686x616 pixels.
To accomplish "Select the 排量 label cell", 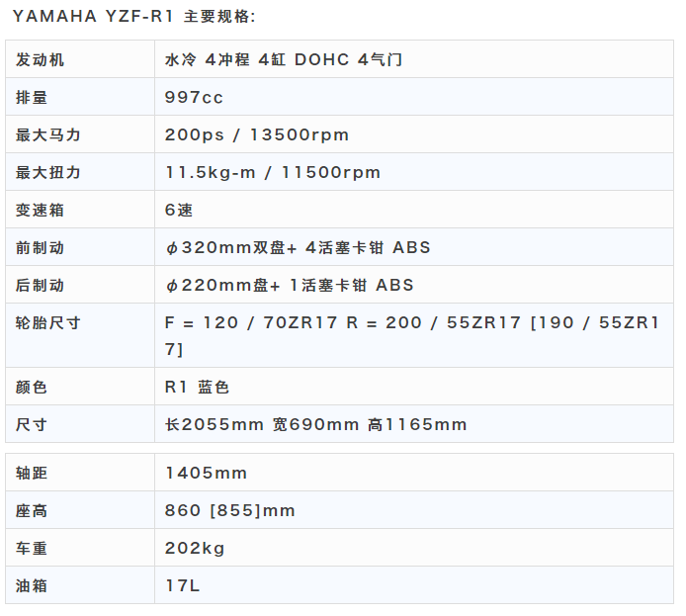I will point(33,97).
